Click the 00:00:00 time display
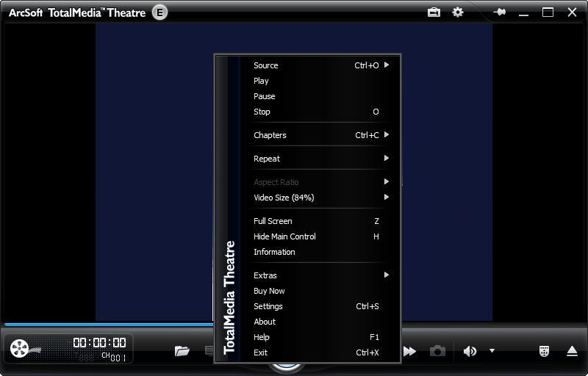This screenshot has height=376, width=588. pyautogui.click(x=99, y=342)
